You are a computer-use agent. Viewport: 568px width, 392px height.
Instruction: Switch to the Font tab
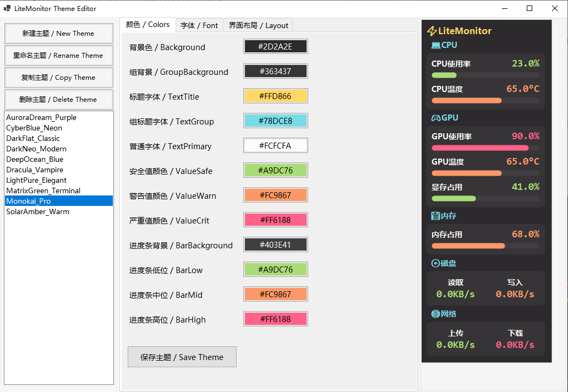[x=199, y=25]
